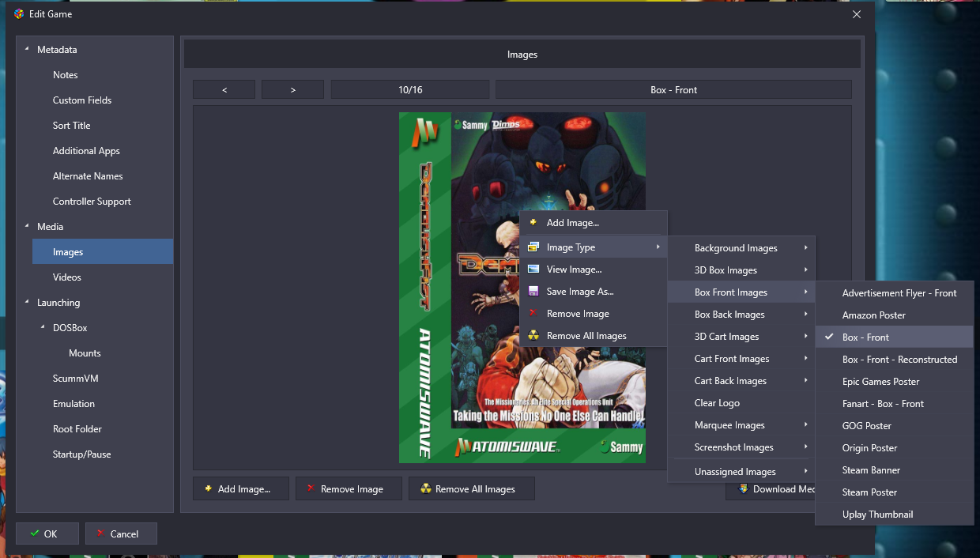Confirm changes with the OK button

point(47,533)
